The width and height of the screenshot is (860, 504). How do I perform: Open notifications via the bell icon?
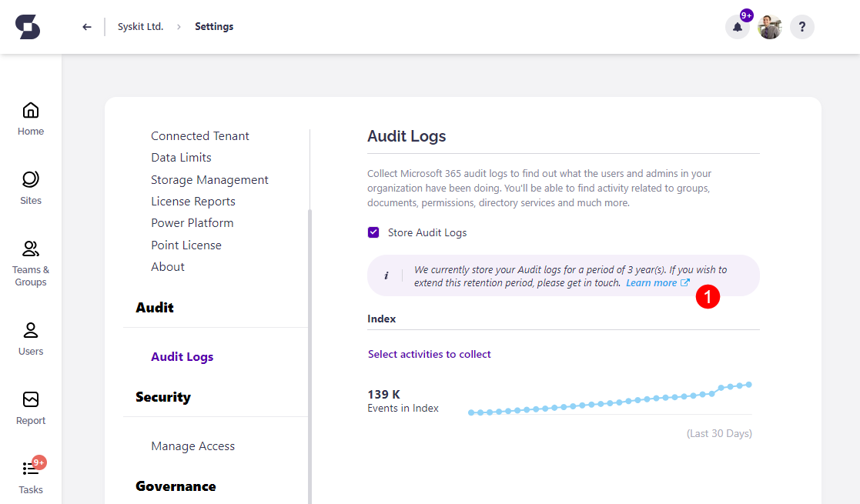(737, 26)
